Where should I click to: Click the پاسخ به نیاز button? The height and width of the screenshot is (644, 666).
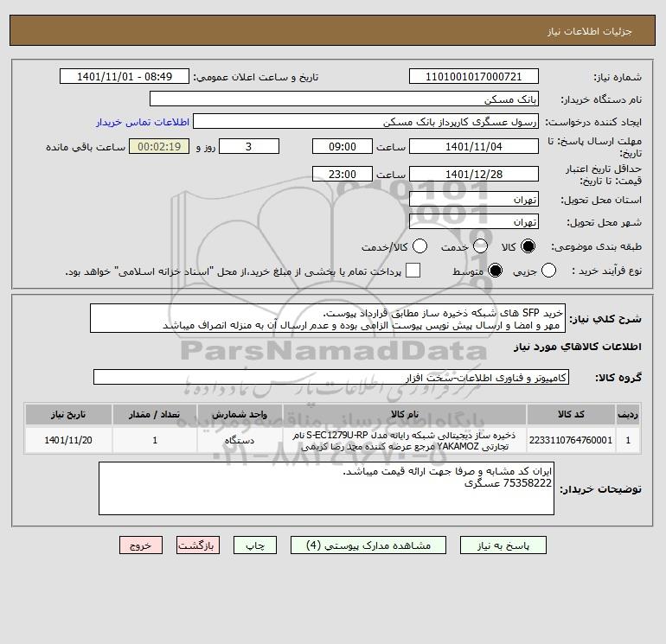[503, 545]
